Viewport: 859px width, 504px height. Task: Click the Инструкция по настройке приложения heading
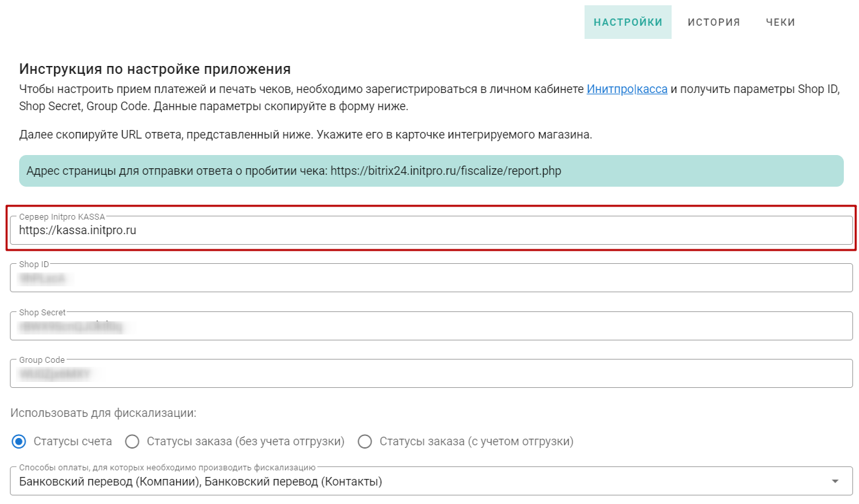tap(155, 69)
